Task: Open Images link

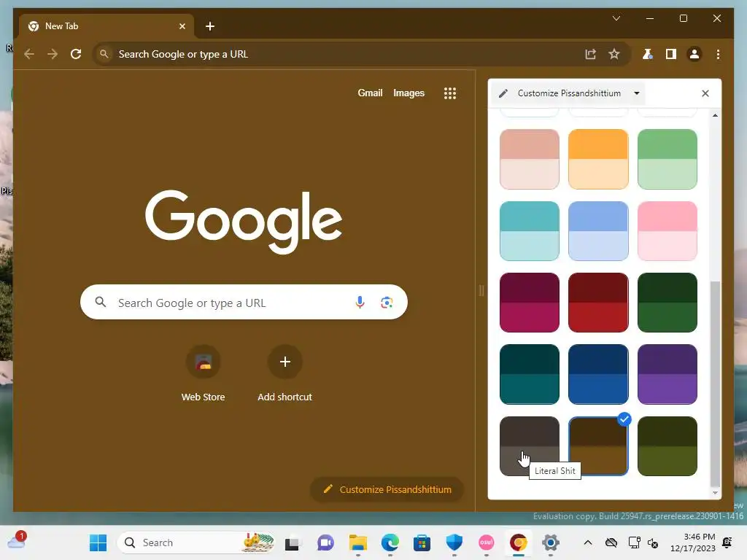Action: [409, 93]
